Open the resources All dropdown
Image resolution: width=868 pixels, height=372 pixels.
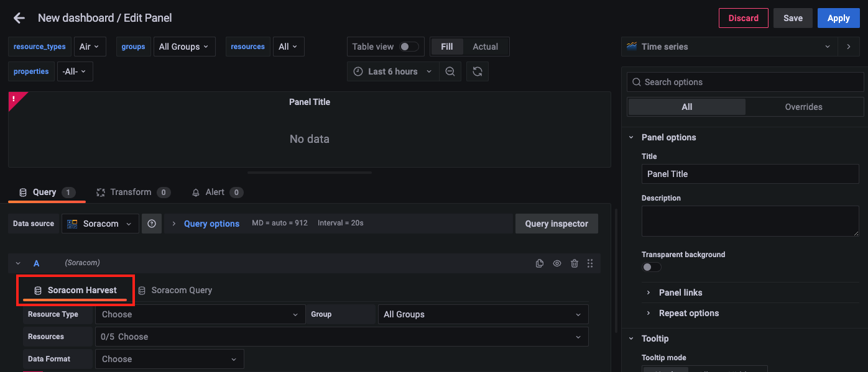pos(289,47)
